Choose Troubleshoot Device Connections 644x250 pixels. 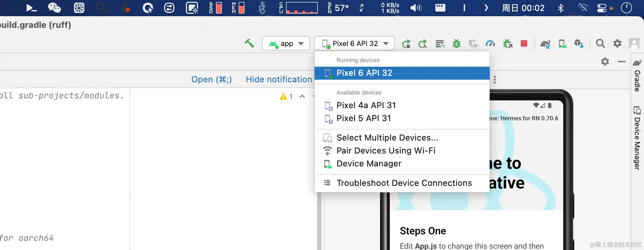402,183
